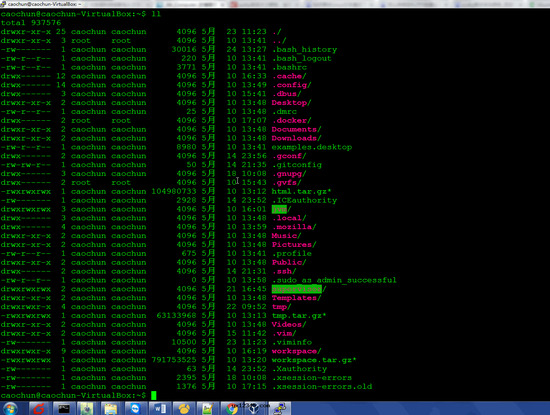Image resolution: width=550 pixels, height=415 pixels.
Task: Click the .bash_history file name
Action: click(304, 49)
